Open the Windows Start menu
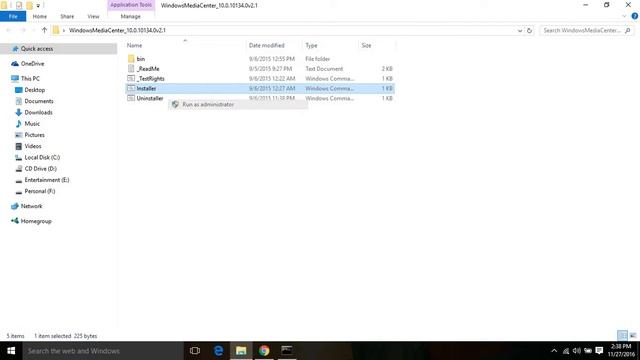The height and width of the screenshot is (360, 640). pos(11,351)
